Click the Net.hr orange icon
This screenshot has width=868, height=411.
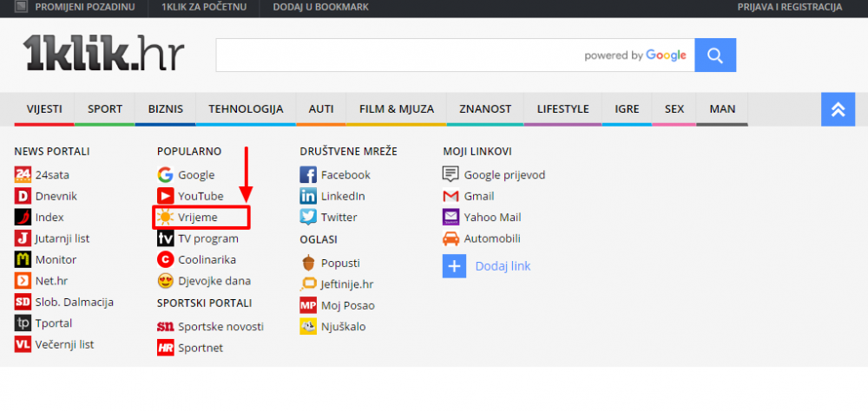(x=23, y=280)
